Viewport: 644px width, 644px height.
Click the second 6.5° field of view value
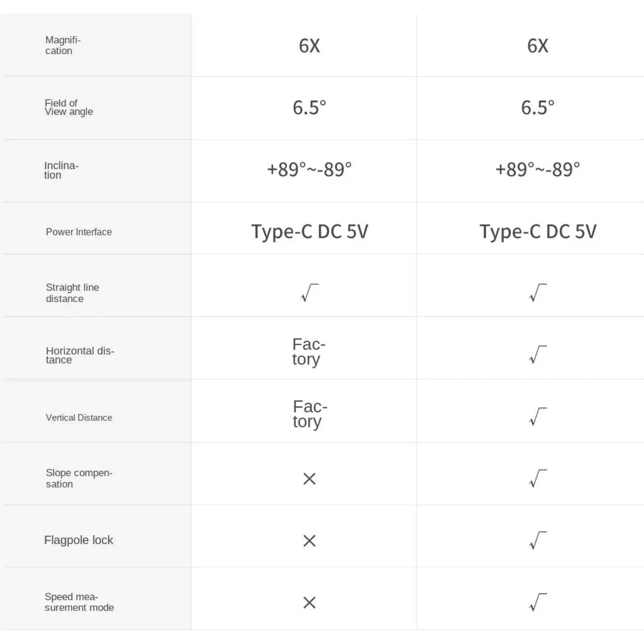coord(538,107)
